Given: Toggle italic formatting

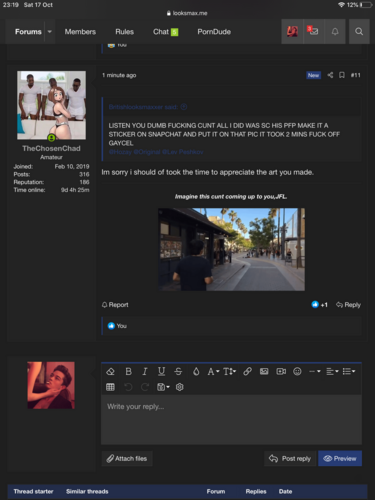Looking at the screenshot, I should 145,371.
